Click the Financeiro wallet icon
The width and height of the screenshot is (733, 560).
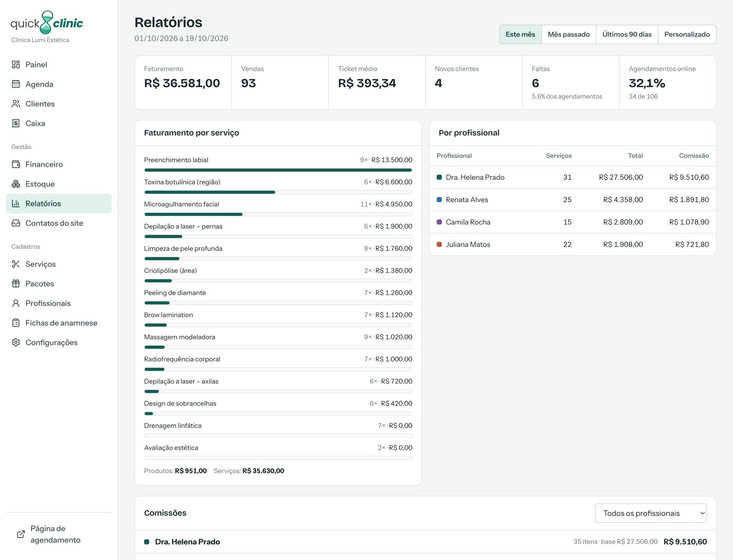[x=16, y=164]
